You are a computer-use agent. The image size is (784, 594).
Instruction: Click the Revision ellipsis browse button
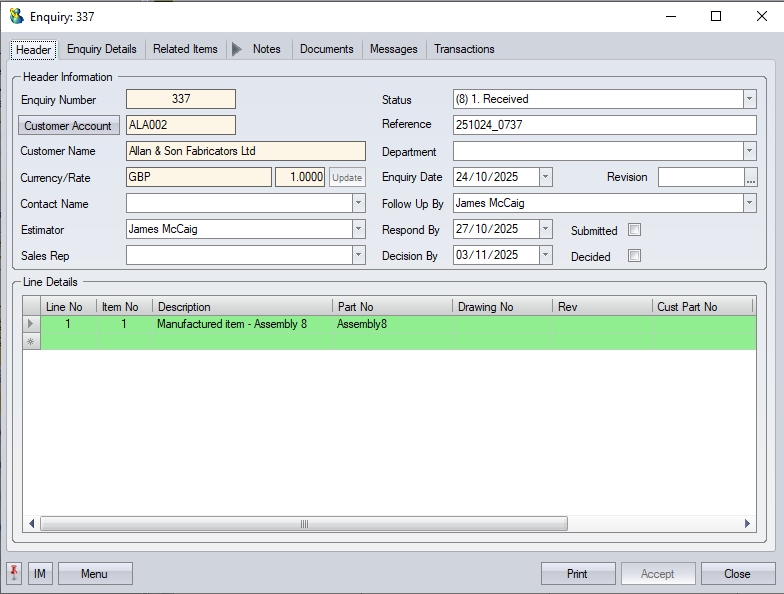751,177
